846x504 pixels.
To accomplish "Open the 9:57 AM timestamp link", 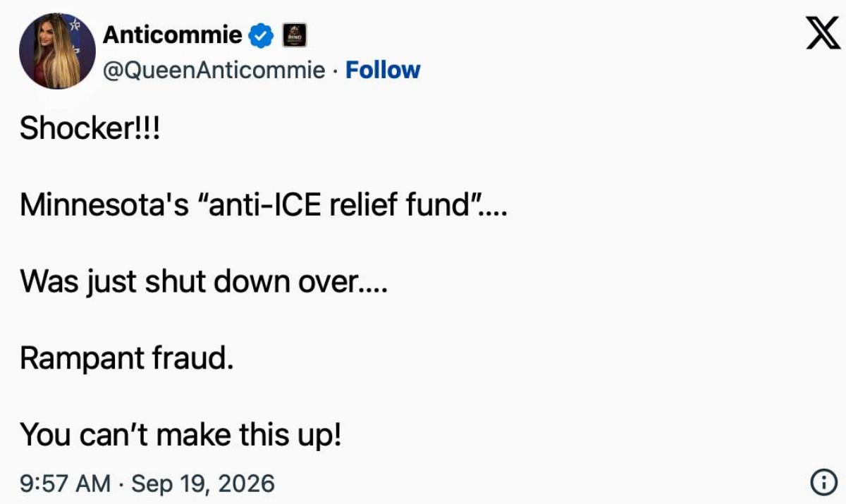I will (x=66, y=483).
